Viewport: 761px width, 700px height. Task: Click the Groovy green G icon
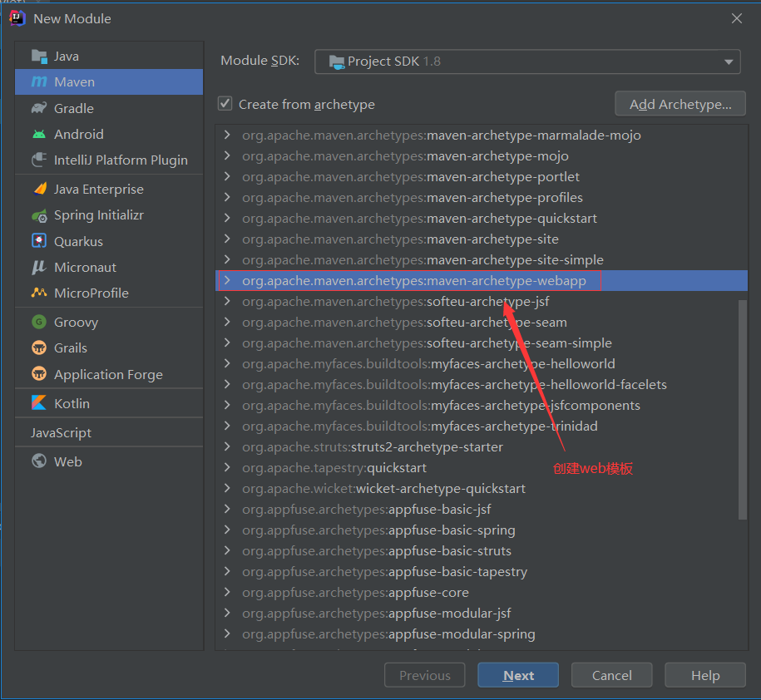pyautogui.click(x=39, y=322)
